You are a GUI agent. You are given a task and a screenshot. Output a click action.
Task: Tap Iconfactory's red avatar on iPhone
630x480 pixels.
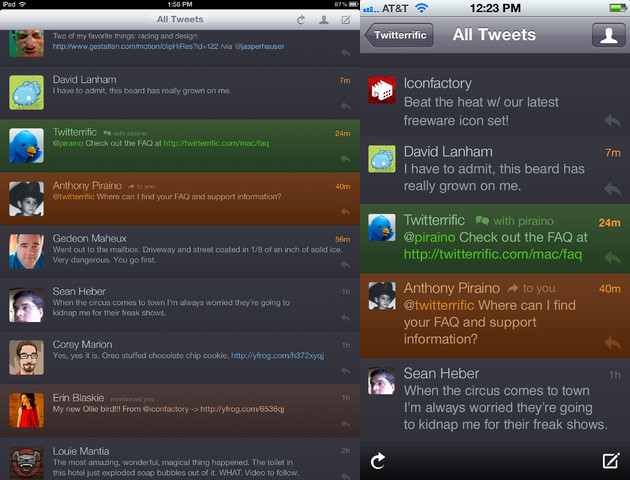click(x=382, y=90)
